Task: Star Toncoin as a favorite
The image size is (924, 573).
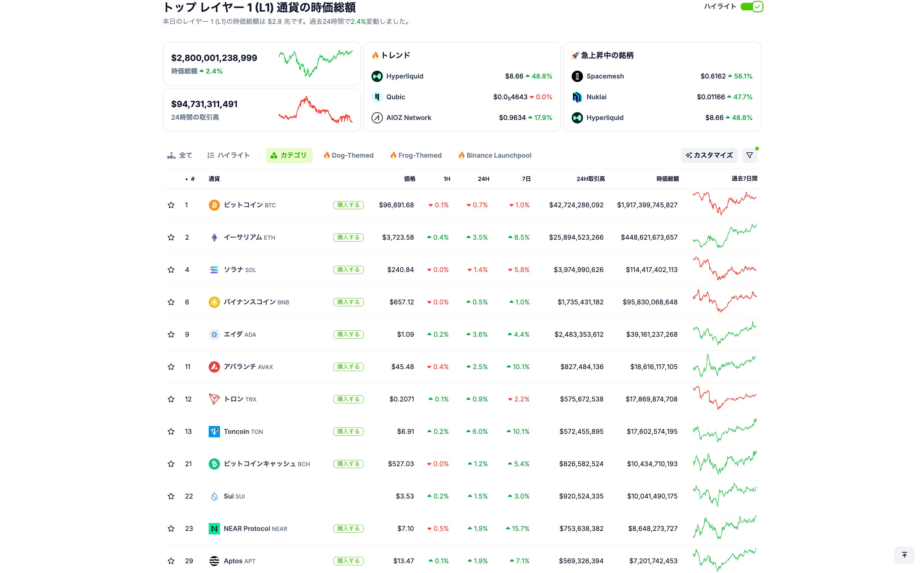Action: [x=171, y=431]
